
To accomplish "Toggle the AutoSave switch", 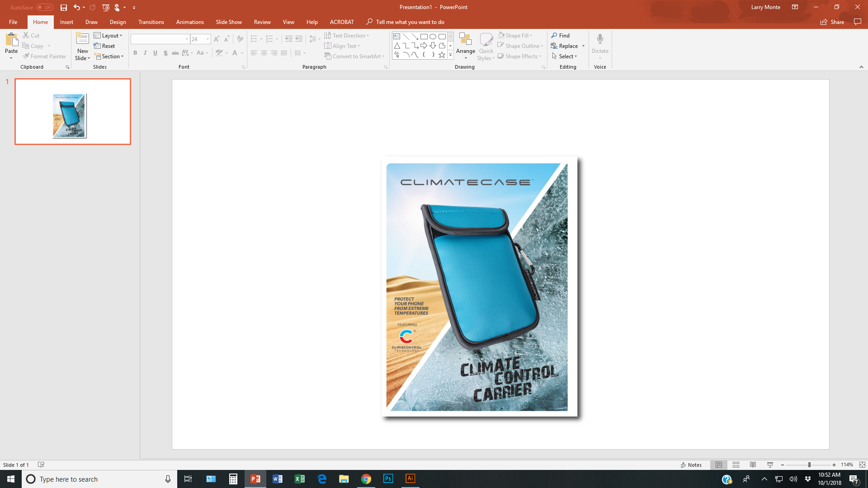I will point(45,7).
